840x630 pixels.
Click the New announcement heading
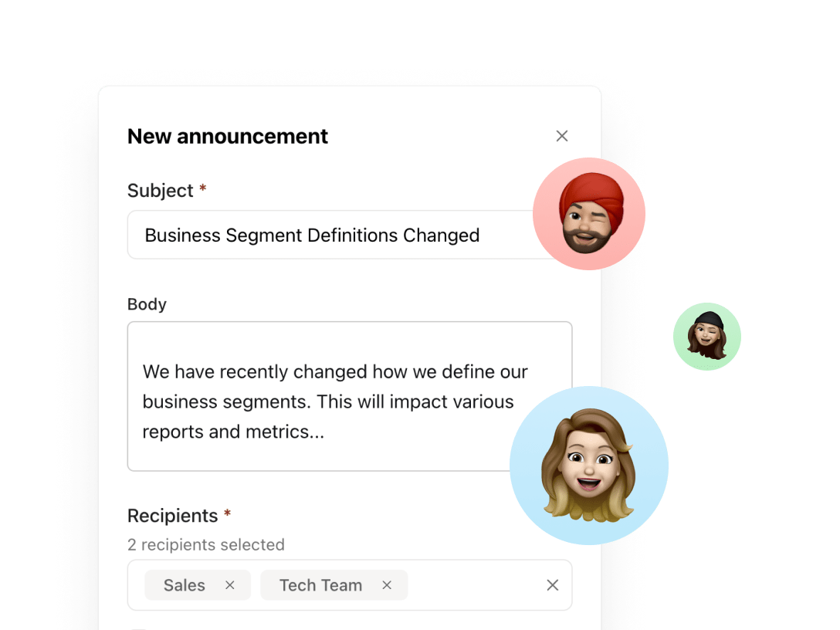(227, 136)
